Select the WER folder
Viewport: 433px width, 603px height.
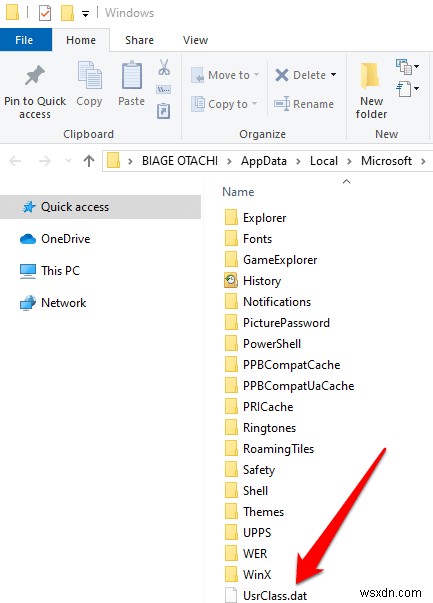click(x=246, y=553)
